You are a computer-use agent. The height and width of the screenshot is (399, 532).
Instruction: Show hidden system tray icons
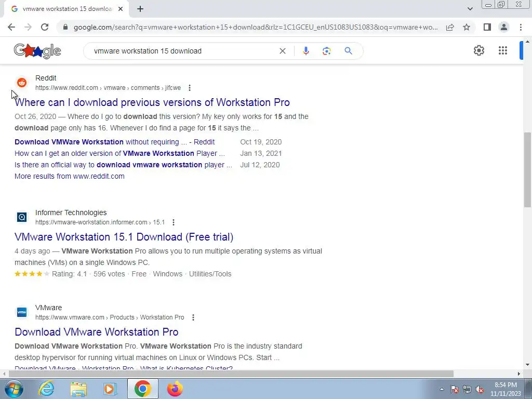click(x=442, y=389)
